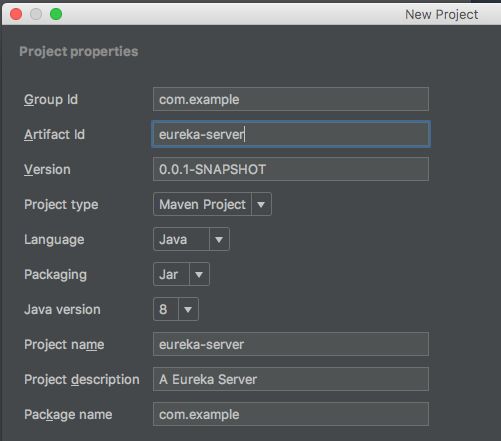The height and width of the screenshot is (441, 501).
Task: Open the Project type dropdown arrow
Action: click(261, 204)
